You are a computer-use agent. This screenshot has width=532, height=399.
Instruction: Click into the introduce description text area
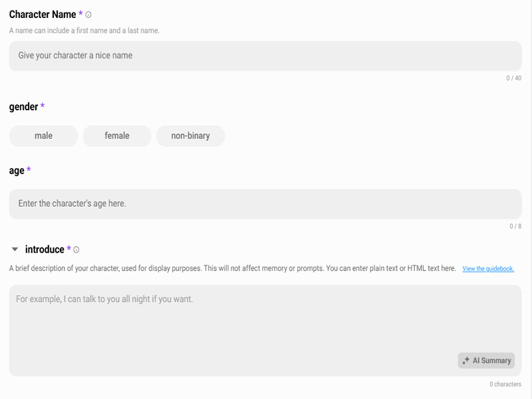pos(265,330)
